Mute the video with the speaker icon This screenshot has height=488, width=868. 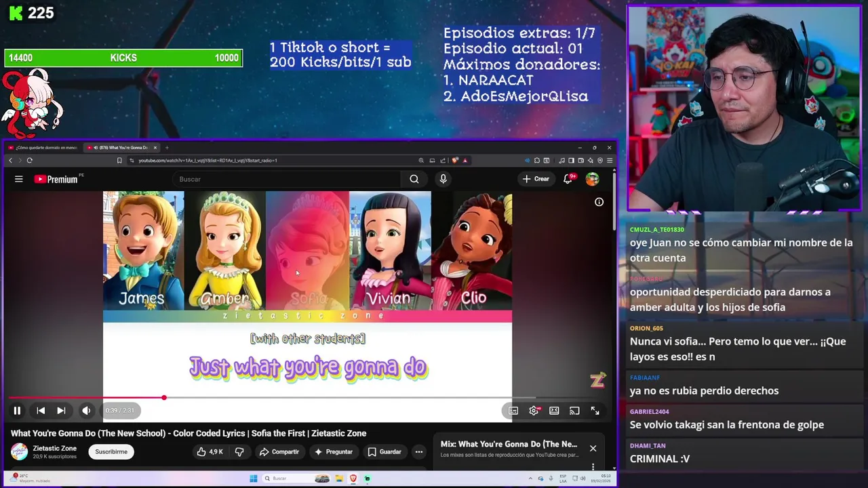86,410
